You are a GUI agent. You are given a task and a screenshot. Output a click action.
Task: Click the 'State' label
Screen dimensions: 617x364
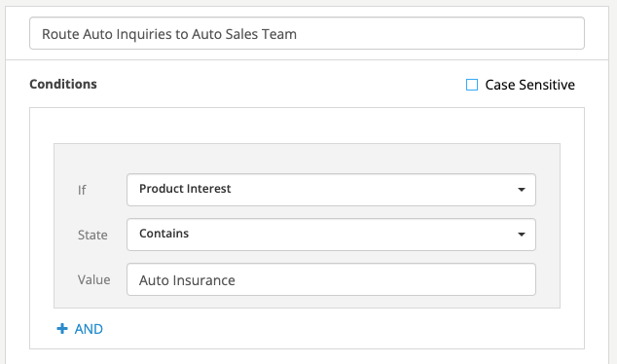pos(92,235)
